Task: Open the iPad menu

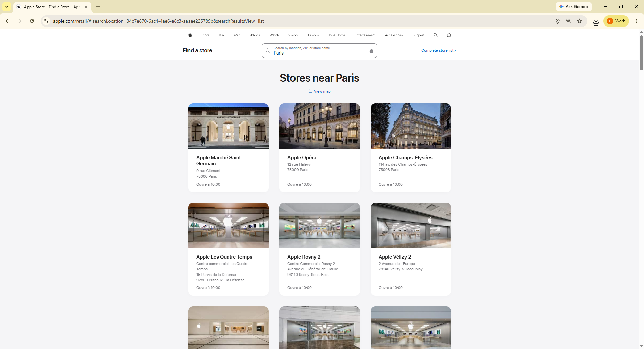Action: [x=237, y=35]
